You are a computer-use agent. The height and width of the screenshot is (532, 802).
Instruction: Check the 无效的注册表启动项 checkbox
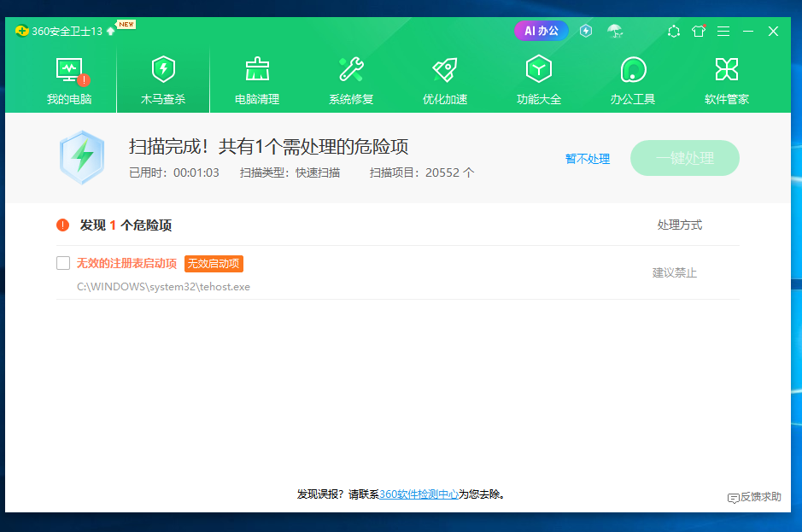[63, 263]
